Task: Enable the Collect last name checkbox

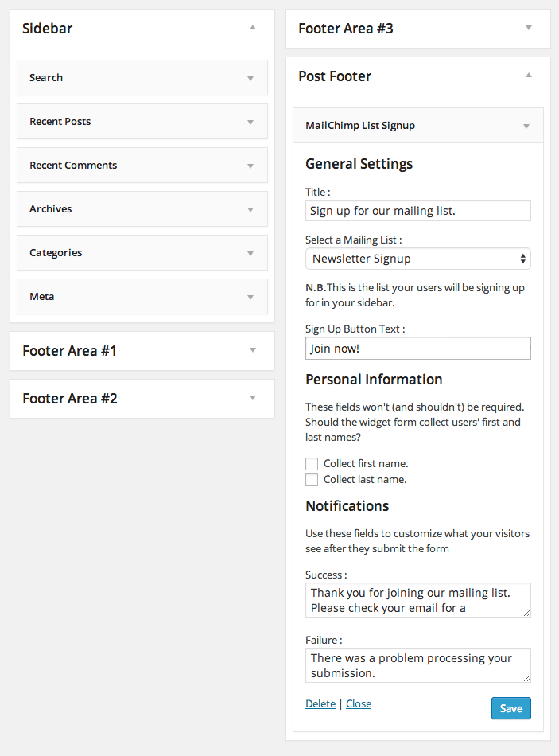Action: 312,480
